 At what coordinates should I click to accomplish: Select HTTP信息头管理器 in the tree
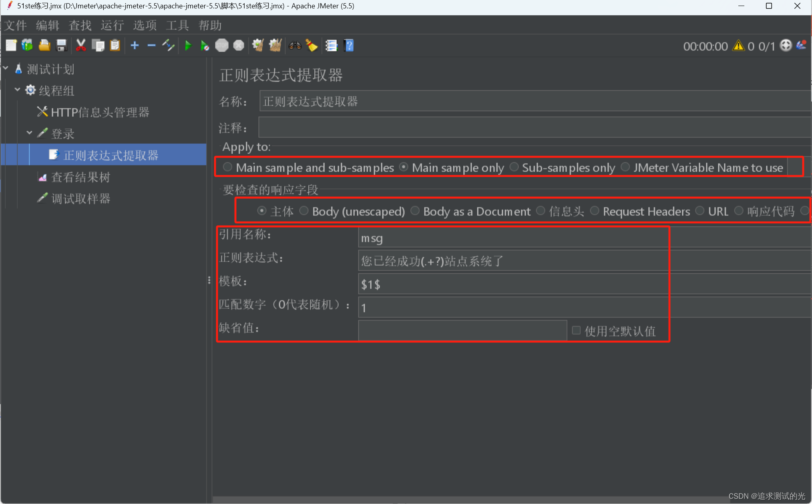(100, 112)
